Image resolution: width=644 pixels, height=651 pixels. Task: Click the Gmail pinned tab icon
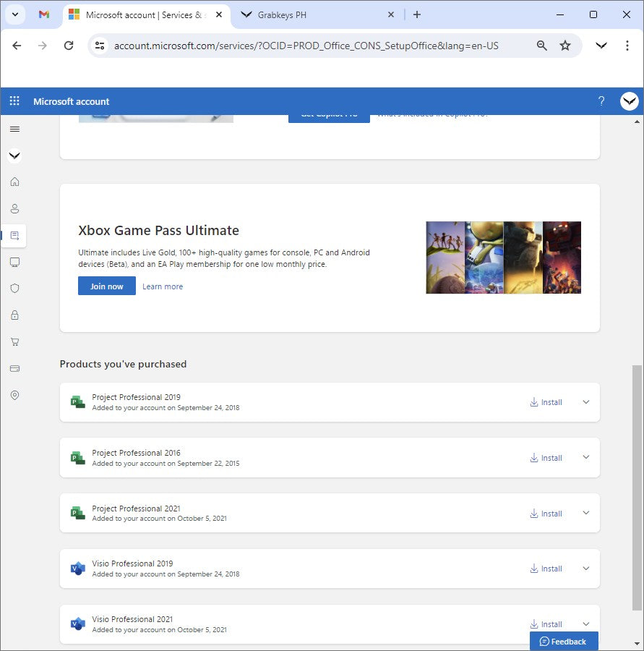pyautogui.click(x=44, y=14)
